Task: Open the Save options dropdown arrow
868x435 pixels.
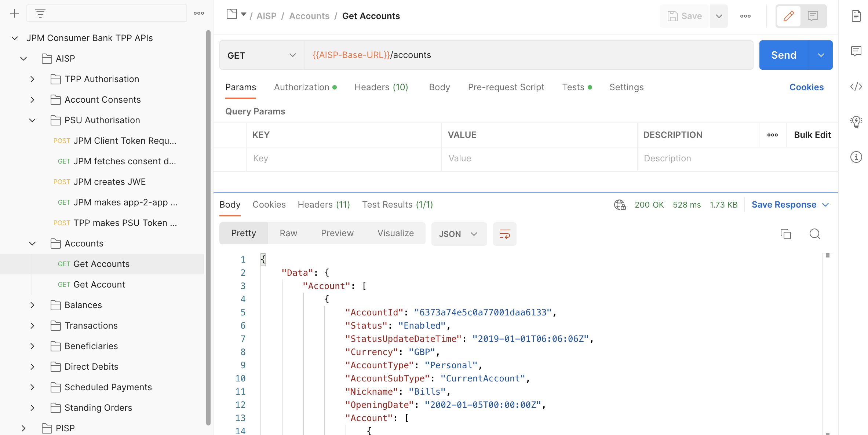Action: (x=719, y=16)
